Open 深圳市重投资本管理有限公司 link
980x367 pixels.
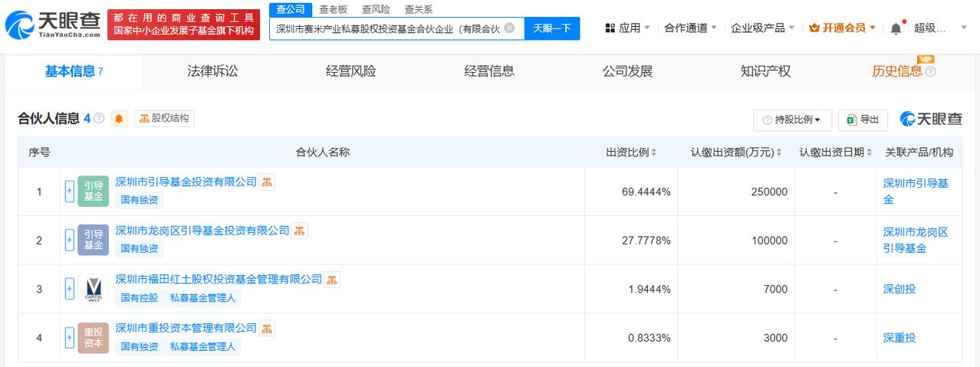tap(186, 328)
